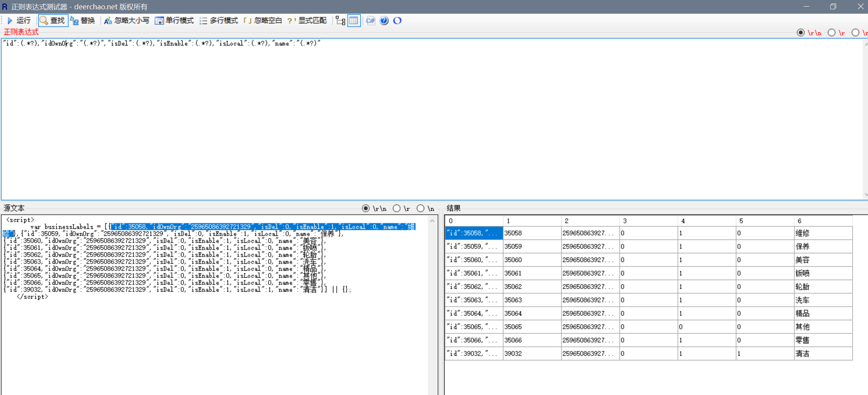Viewport: 868px width, 395px height.
Task: Open the blue help question icon
Action: pyautogui.click(x=384, y=21)
